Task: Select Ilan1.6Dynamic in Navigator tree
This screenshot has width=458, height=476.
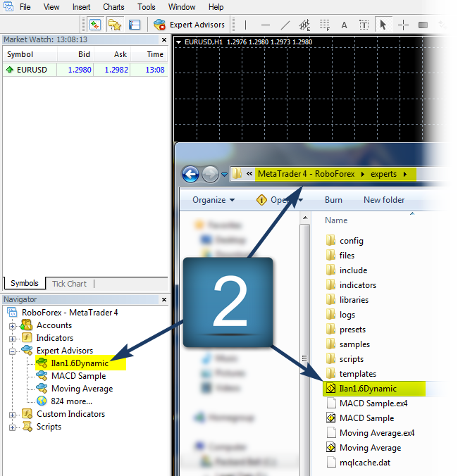Action: pyautogui.click(x=80, y=363)
